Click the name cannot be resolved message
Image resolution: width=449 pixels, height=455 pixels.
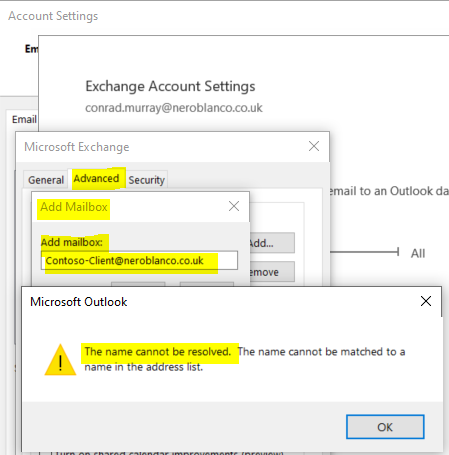(157, 352)
